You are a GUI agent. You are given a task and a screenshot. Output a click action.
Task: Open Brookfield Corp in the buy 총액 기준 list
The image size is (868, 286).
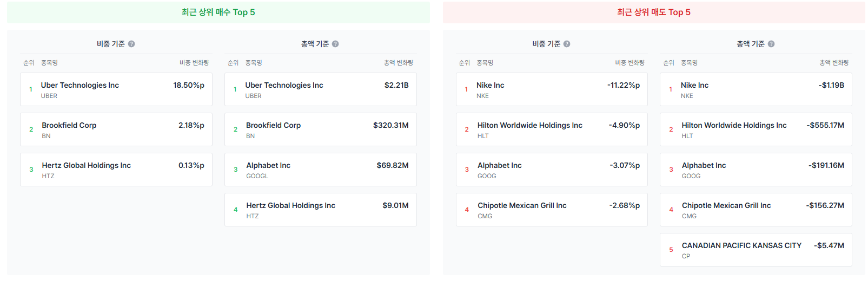tap(321, 129)
